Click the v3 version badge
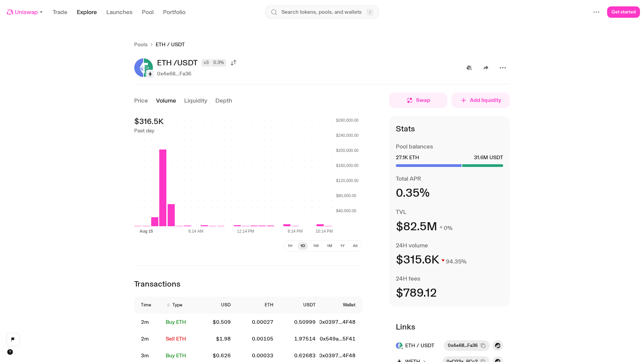This screenshot has height=362, width=644. 206,63
